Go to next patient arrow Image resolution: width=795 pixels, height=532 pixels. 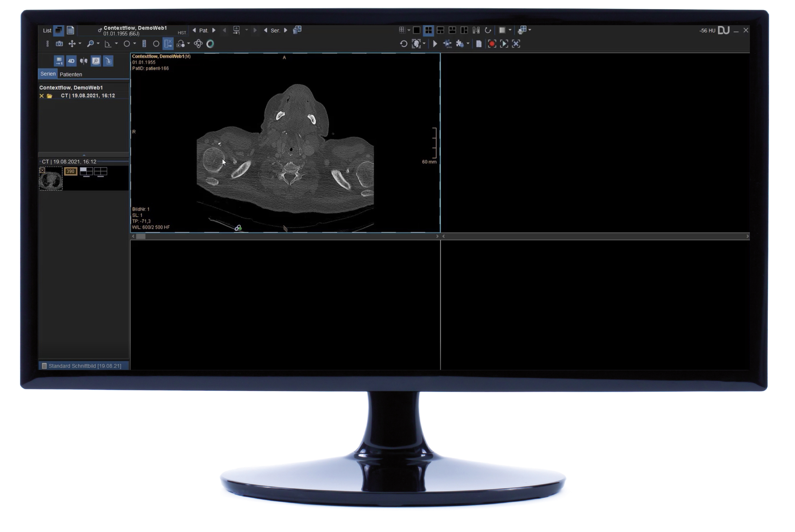click(214, 30)
